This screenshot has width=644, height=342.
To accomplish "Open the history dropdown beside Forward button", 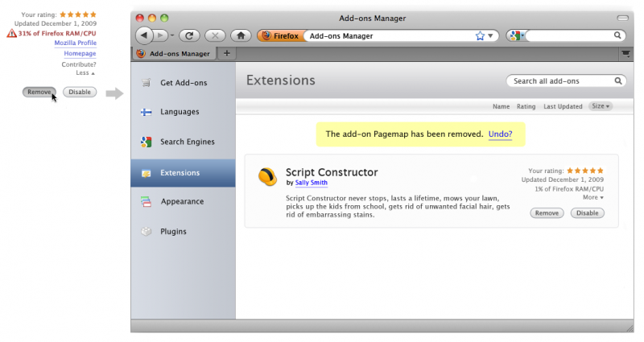I will coord(172,35).
